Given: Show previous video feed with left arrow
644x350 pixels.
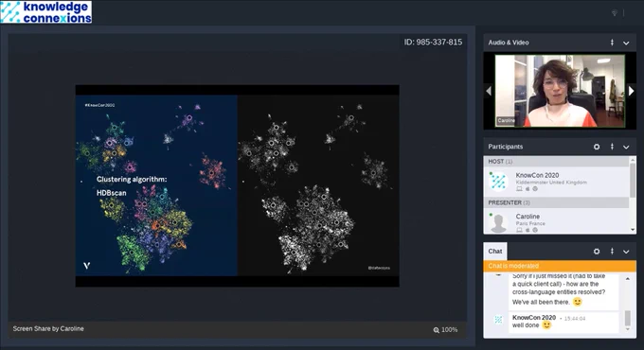Looking at the screenshot, I should click(x=489, y=91).
